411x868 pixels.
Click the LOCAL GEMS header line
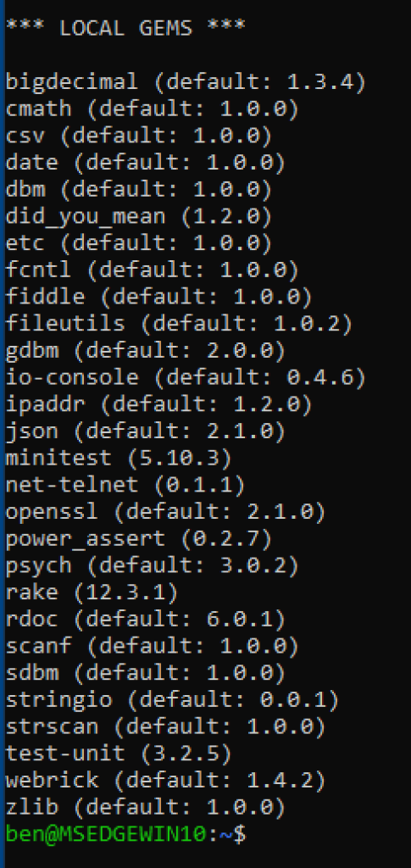coord(125,28)
